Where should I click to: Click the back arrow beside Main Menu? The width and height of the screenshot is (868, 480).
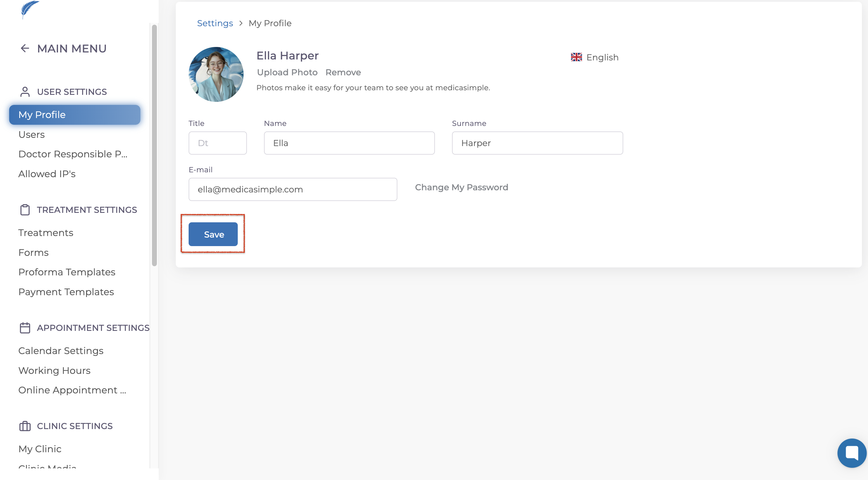[25, 48]
